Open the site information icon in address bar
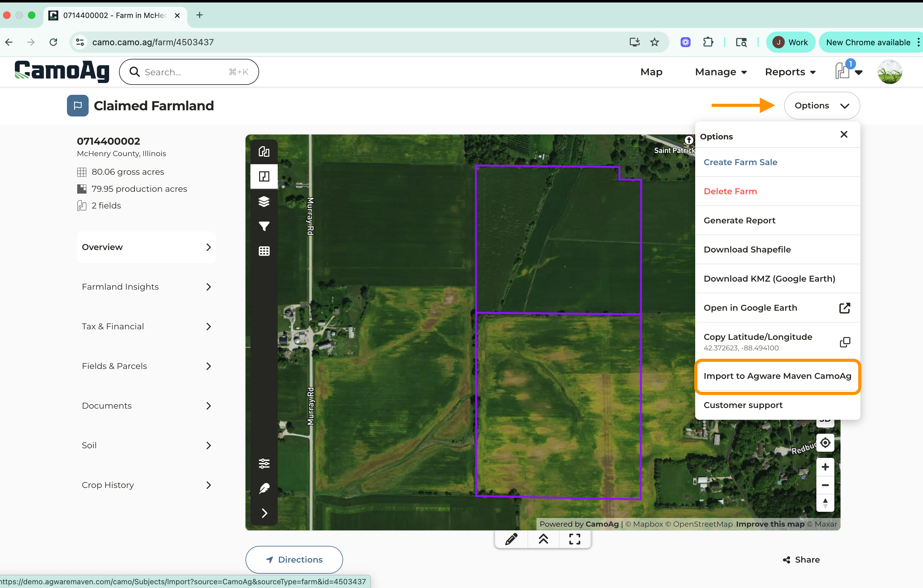923x588 pixels. coord(80,42)
